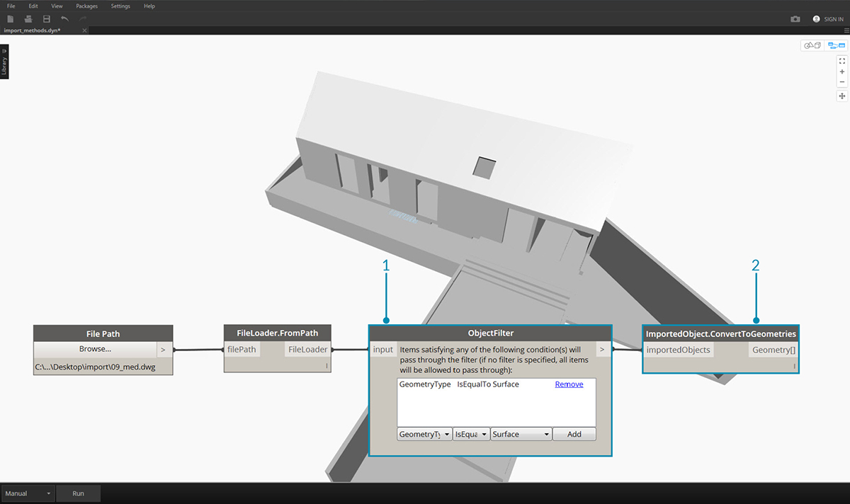The width and height of the screenshot is (850, 504).
Task: Zoom in with the plus icon
Action: [x=842, y=71]
